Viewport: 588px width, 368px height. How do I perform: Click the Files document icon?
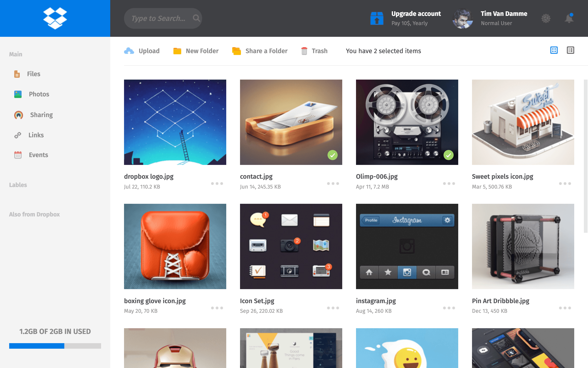point(17,74)
